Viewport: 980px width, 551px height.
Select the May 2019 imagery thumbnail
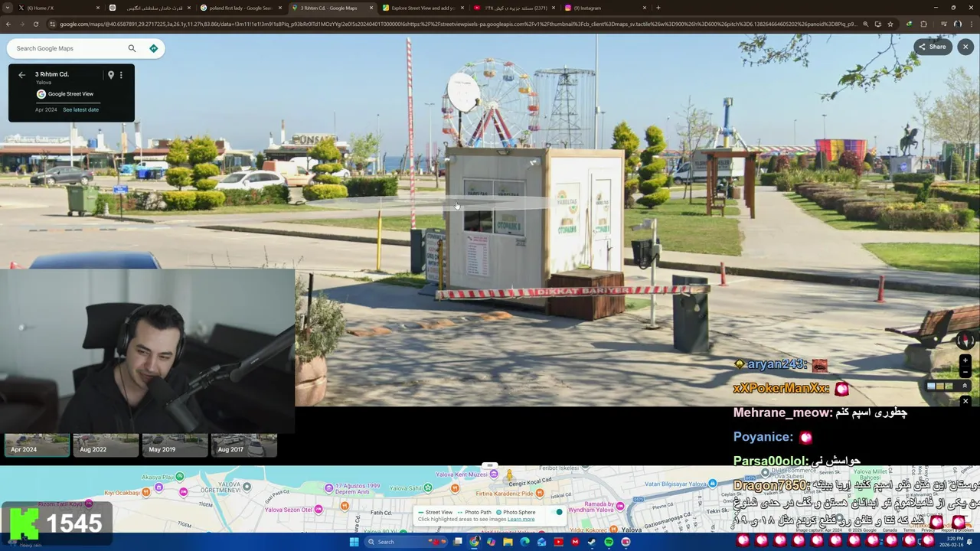[x=175, y=445]
